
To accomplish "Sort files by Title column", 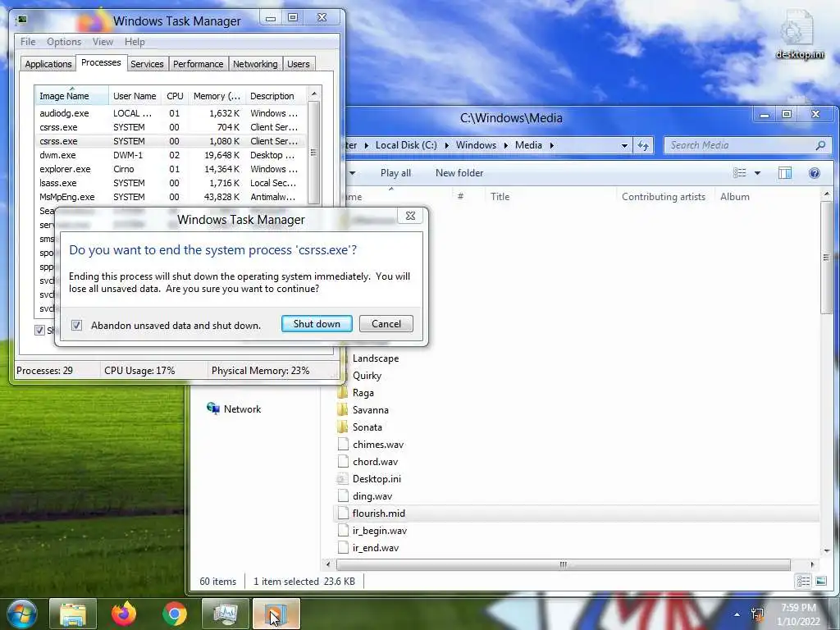I will pyautogui.click(x=550, y=197).
